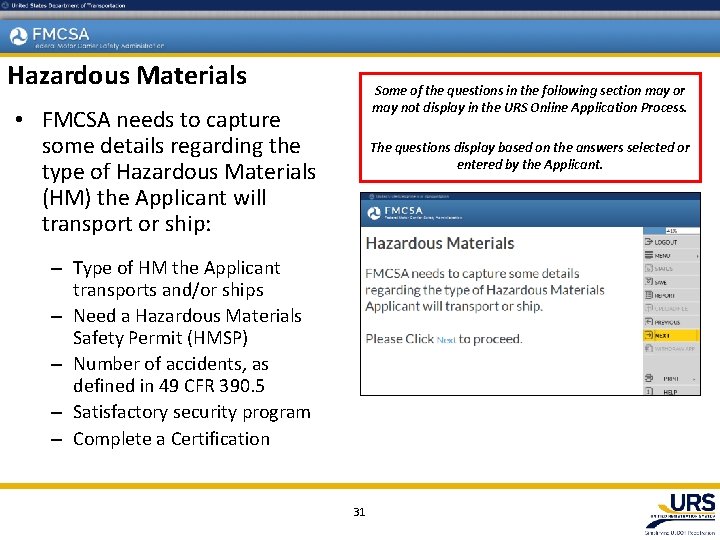This screenshot has width=720, height=540.
Task: Click the 'Complete a Certification' bullet
Action: pos(171,439)
